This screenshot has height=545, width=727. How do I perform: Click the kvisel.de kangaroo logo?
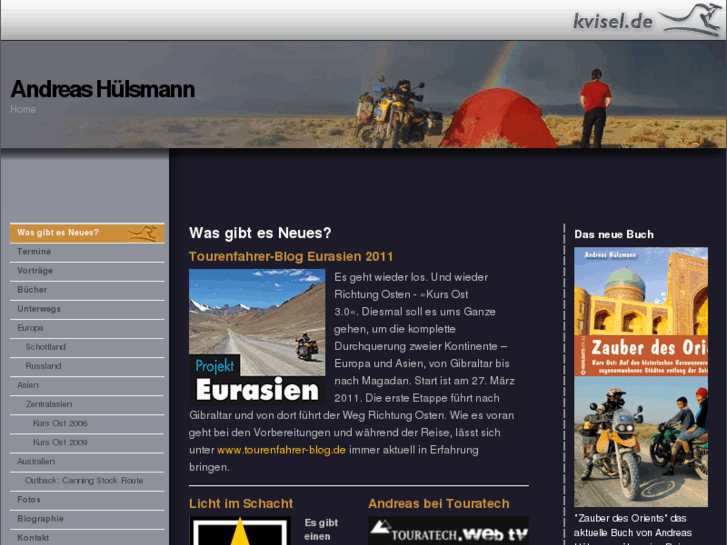pos(647,20)
